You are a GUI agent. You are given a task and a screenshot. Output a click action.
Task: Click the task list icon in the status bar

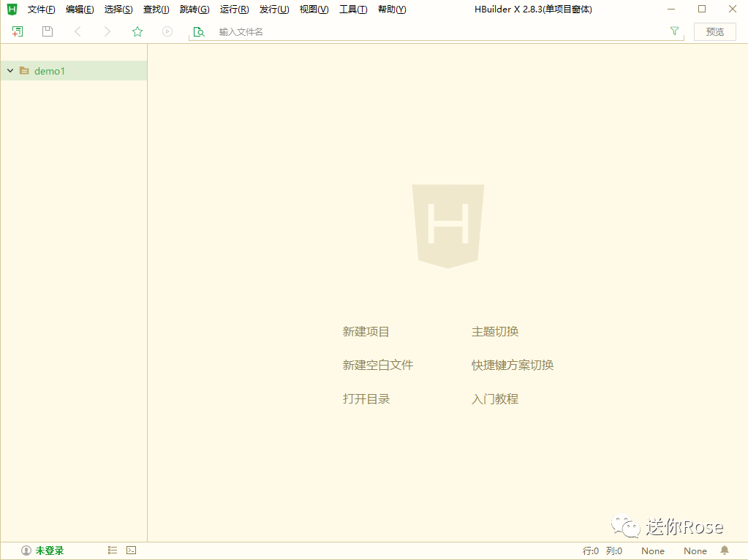[112, 550]
